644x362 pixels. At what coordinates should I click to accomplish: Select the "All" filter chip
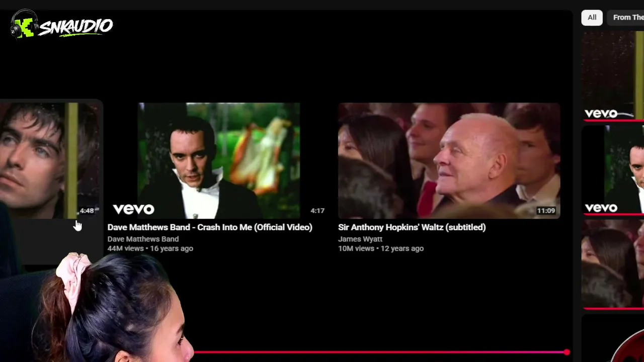(592, 18)
